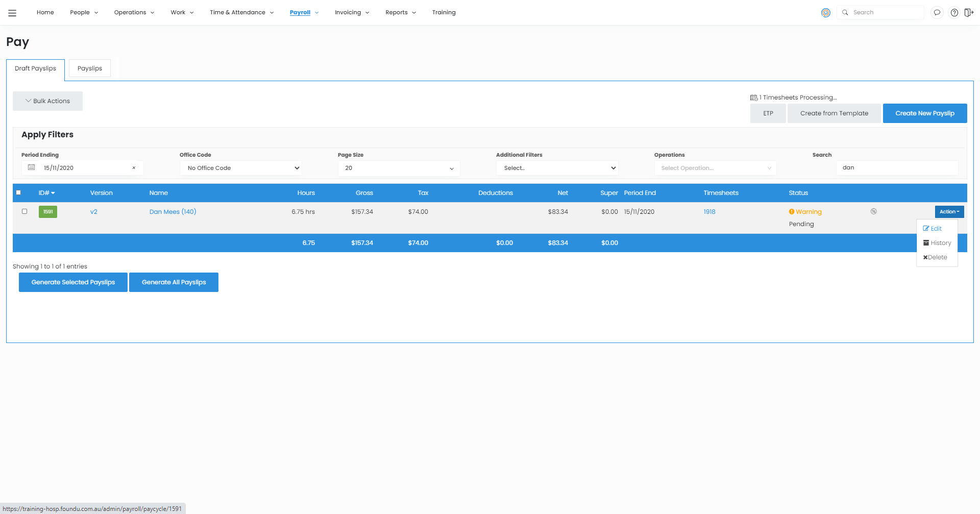The width and height of the screenshot is (980, 514).
Task: Clear the Period Ending date with the x
Action: [134, 168]
